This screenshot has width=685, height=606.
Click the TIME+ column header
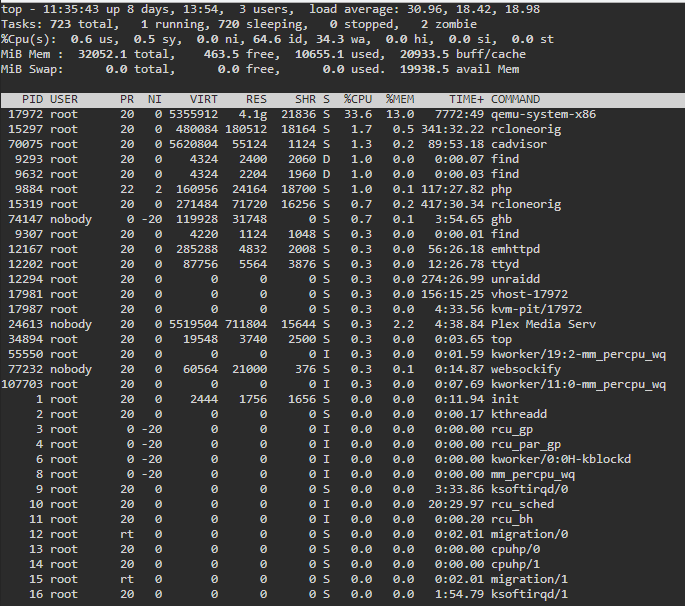click(466, 100)
